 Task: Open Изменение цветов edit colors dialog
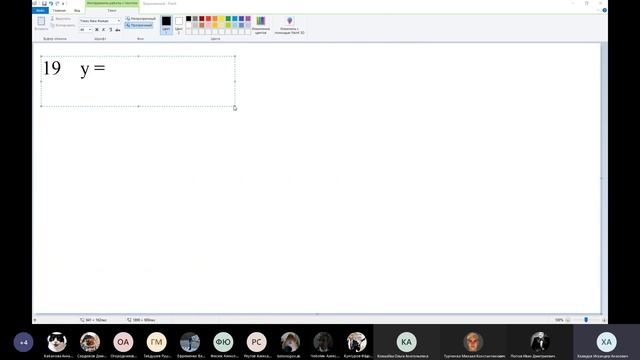click(261, 25)
